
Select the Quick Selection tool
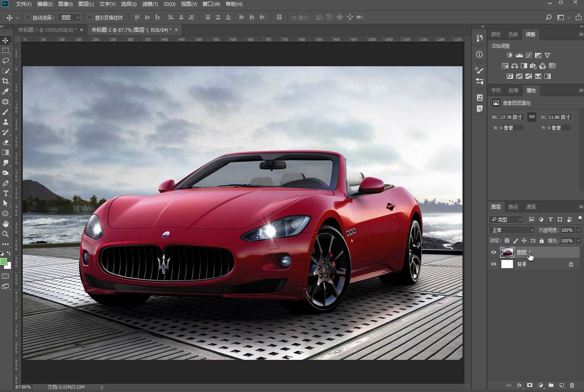click(x=5, y=71)
